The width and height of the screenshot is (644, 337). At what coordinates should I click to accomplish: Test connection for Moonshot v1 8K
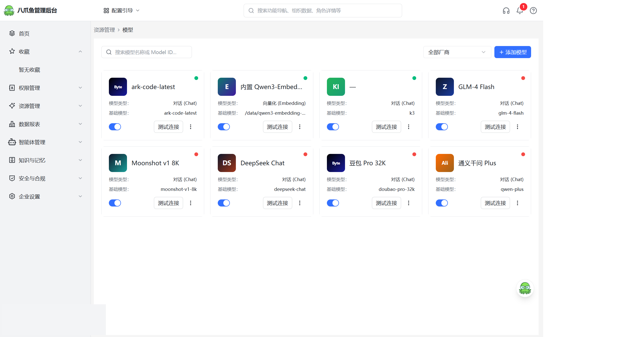pos(168,203)
